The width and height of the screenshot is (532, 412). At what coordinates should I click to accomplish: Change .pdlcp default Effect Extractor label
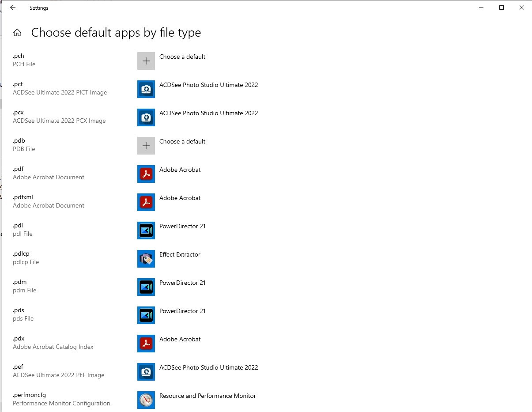tap(180, 254)
